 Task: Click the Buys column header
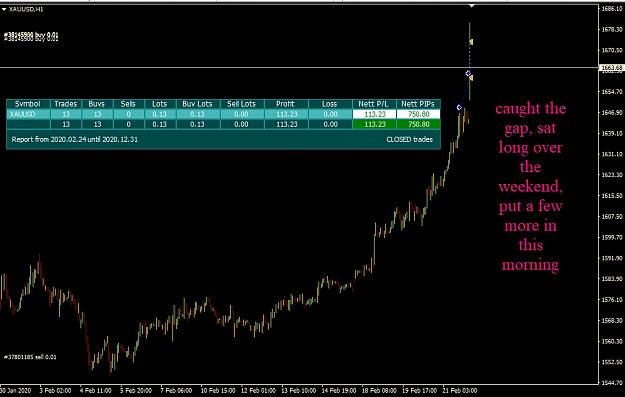pos(97,104)
